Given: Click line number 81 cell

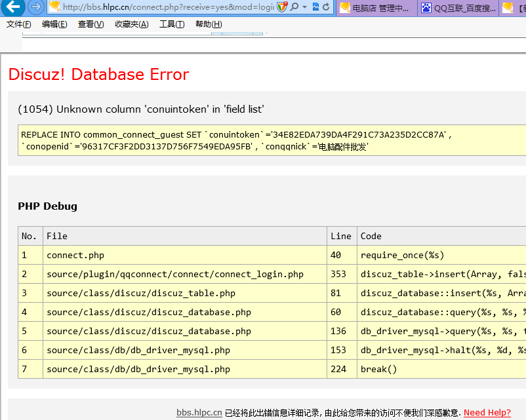Looking at the screenshot, I should coord(342,293).
